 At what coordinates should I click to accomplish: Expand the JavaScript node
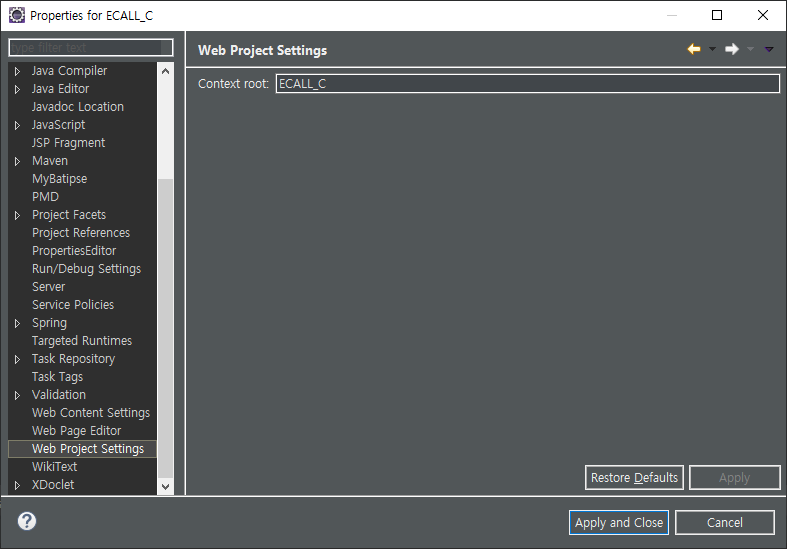click(18, 125)
